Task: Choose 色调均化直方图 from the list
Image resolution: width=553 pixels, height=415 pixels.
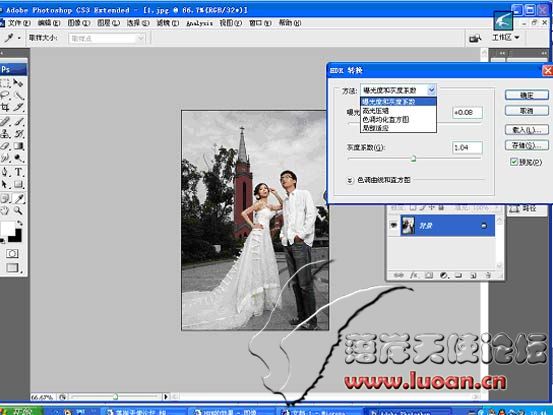Action: pos(398,120)
